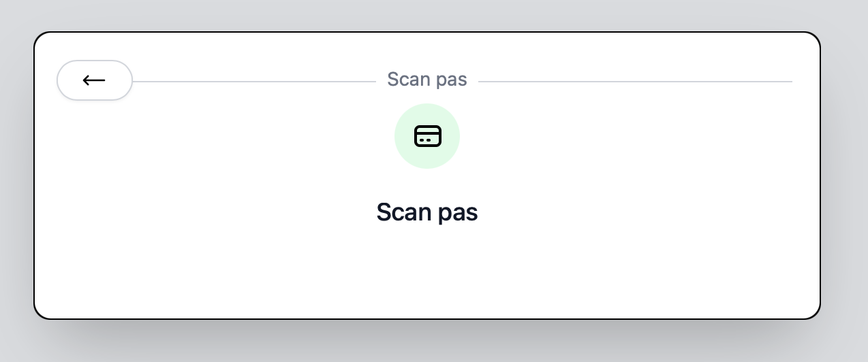Go back using the rounded arrow pill

point(94,80)
